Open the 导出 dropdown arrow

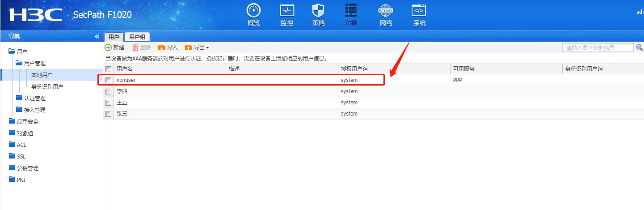tap(207, 48)
